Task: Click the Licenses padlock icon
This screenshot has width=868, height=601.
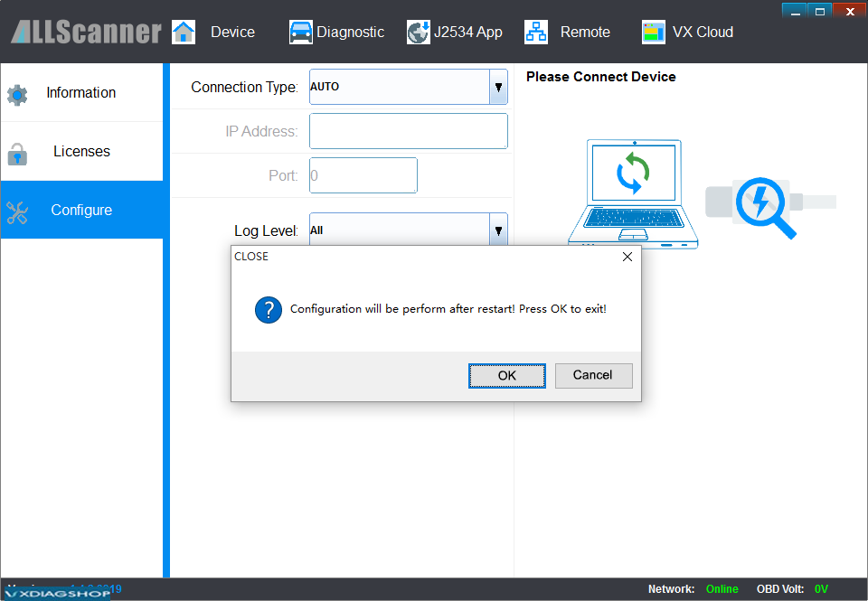Action: click(x=17, y=154)
